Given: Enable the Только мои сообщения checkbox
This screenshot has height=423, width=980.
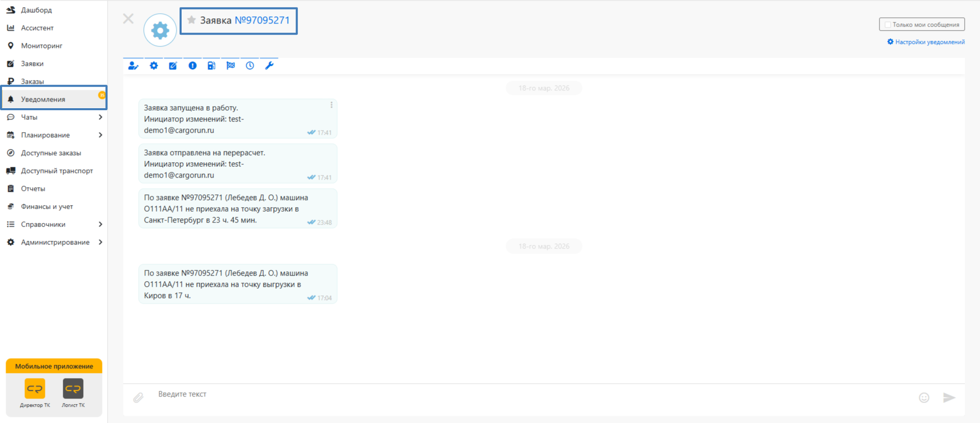Looking at the screenshot, I should 888,24.
